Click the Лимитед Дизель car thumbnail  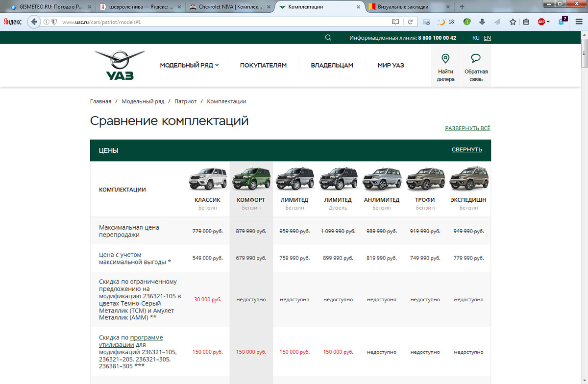338,179
